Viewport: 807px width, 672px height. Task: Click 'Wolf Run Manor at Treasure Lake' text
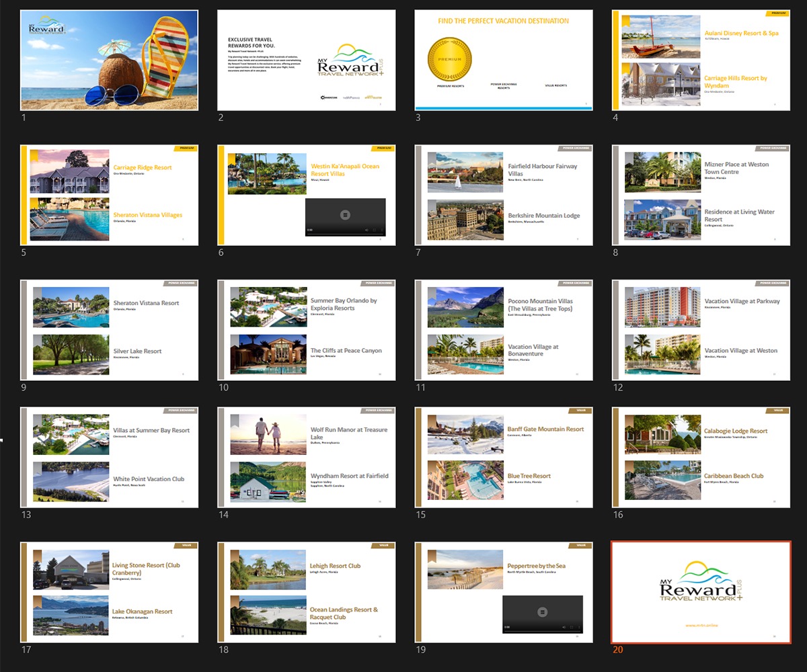click(349, 433)
